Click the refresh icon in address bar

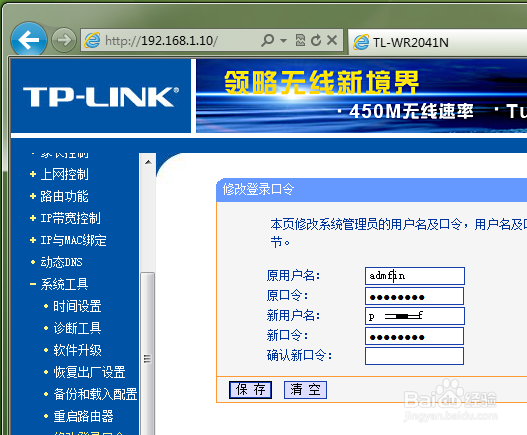pos(316,40)
